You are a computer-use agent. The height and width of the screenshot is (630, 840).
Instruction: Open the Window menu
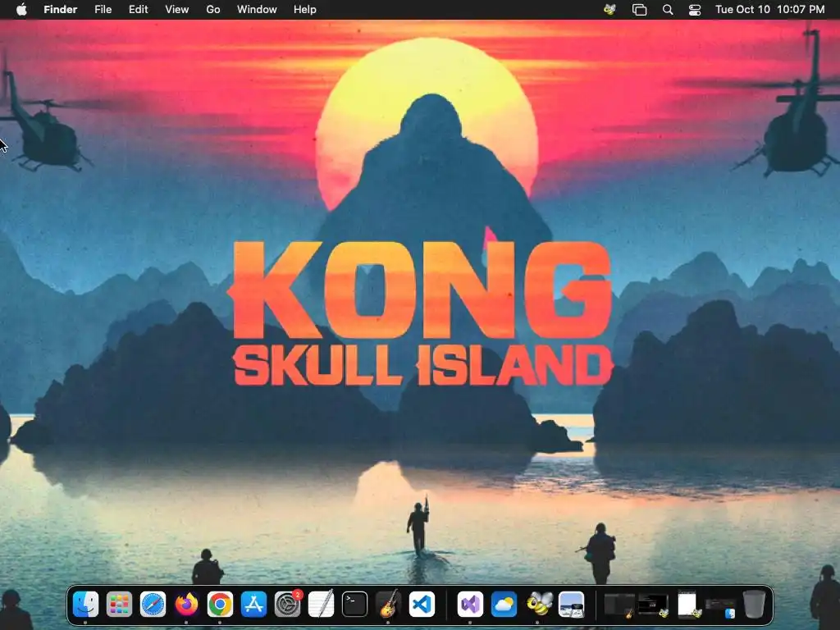[257, 10]
